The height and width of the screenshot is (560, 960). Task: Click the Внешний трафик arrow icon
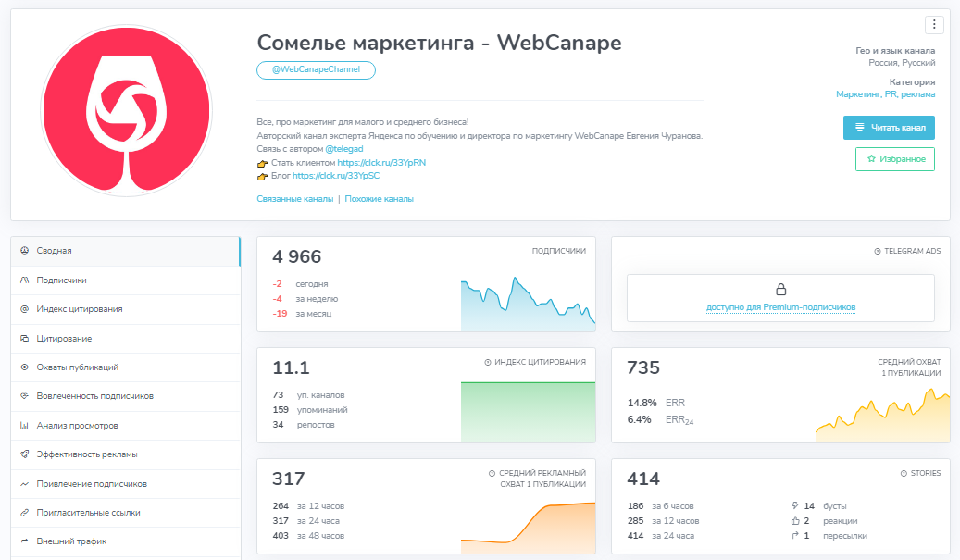[24, 541]
